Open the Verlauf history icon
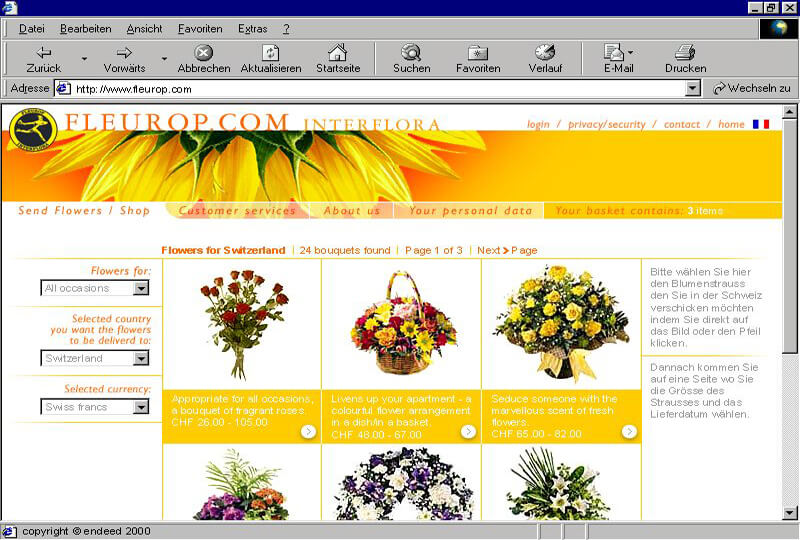This screenshot has width=800, height=540. [x=545, y=59]
